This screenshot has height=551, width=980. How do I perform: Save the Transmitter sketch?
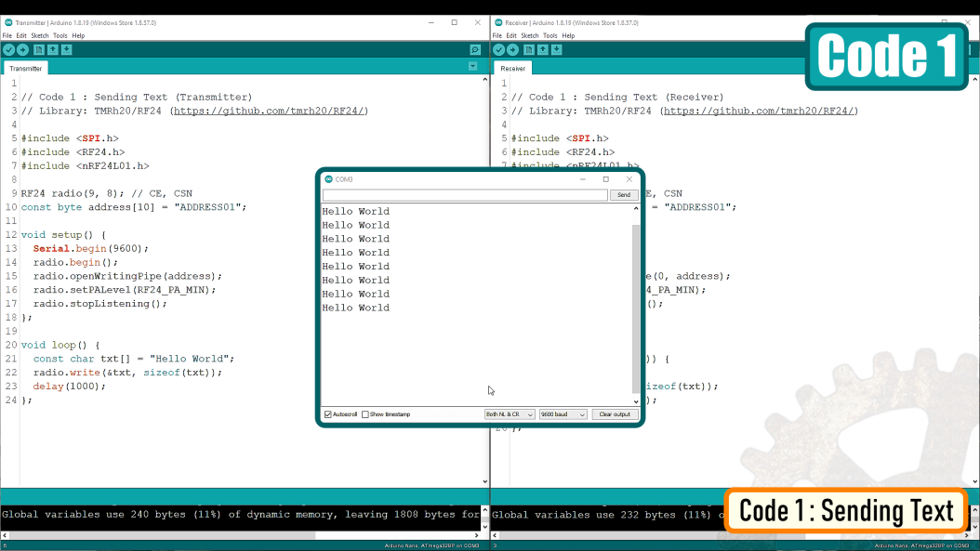66,50
